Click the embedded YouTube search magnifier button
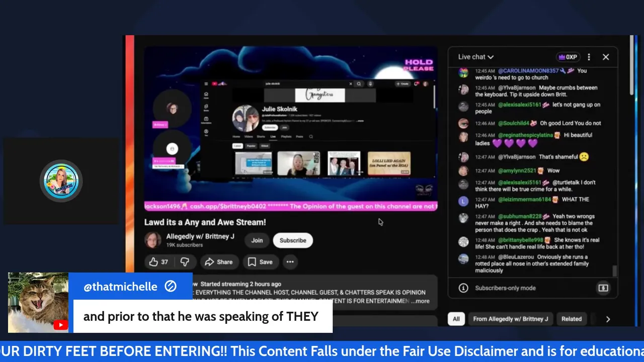The width and height of the screenshot is (644, 362). click(359, 84)
